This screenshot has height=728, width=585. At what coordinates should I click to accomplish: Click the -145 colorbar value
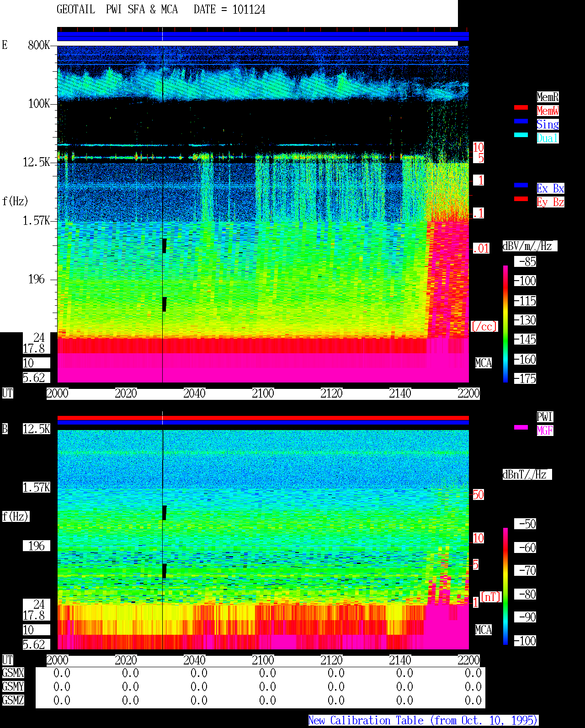[525, 339]
